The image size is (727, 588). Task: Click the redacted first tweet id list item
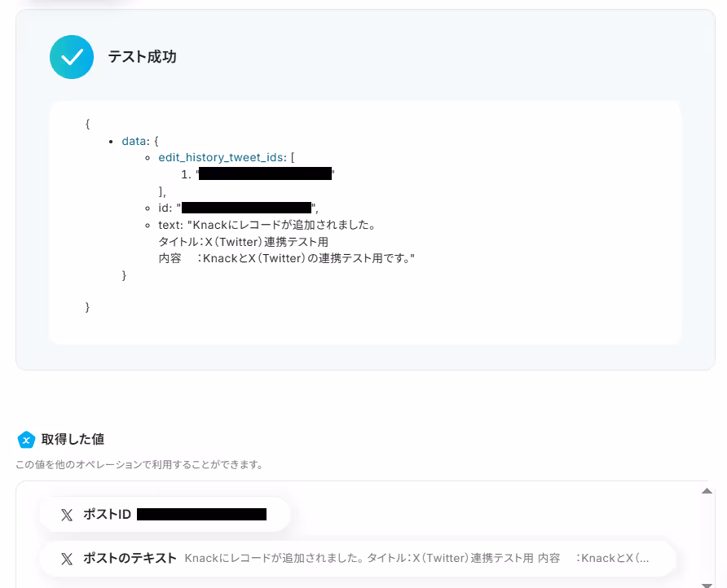coord(265,173)
